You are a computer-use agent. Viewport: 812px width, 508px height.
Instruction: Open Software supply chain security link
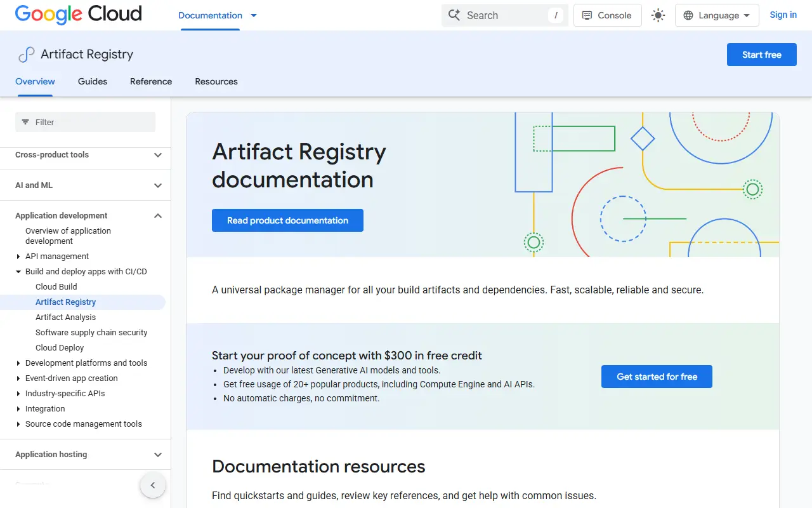91,333
